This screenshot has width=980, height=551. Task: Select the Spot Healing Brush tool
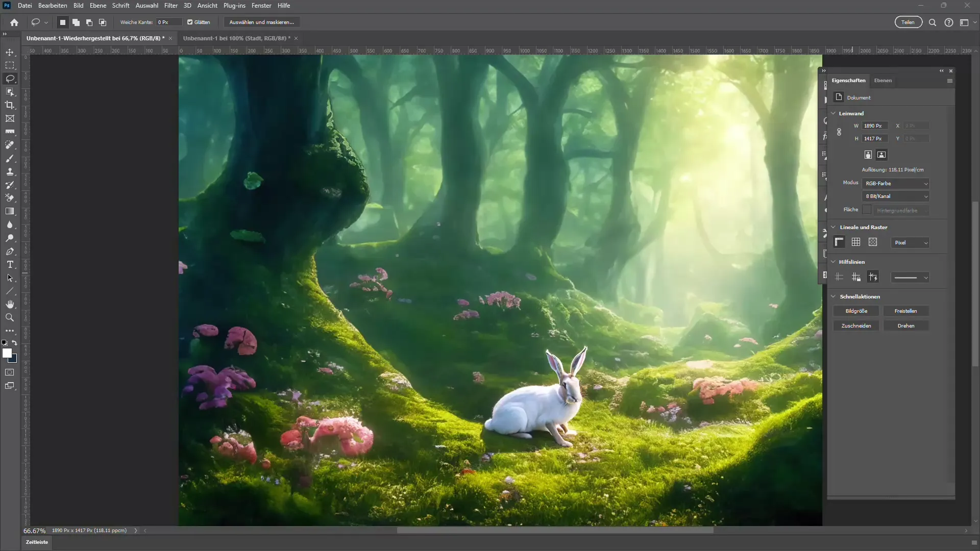[x=10, y=145]
